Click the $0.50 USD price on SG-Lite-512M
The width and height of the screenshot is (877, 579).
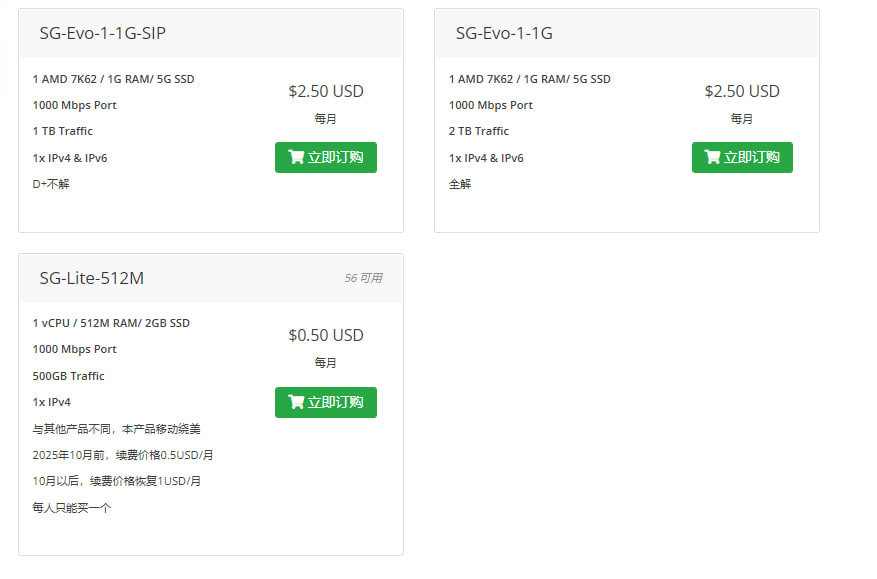[324, 335]
